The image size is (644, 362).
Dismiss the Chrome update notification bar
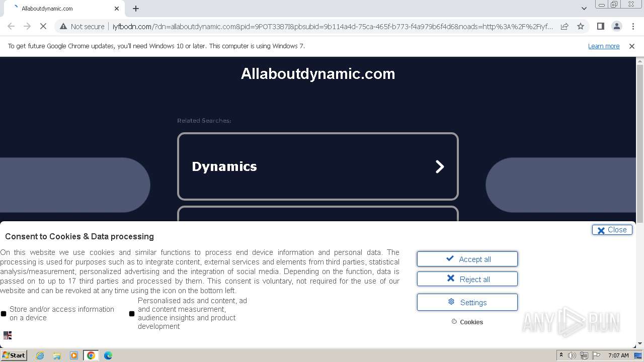(632, 46)
